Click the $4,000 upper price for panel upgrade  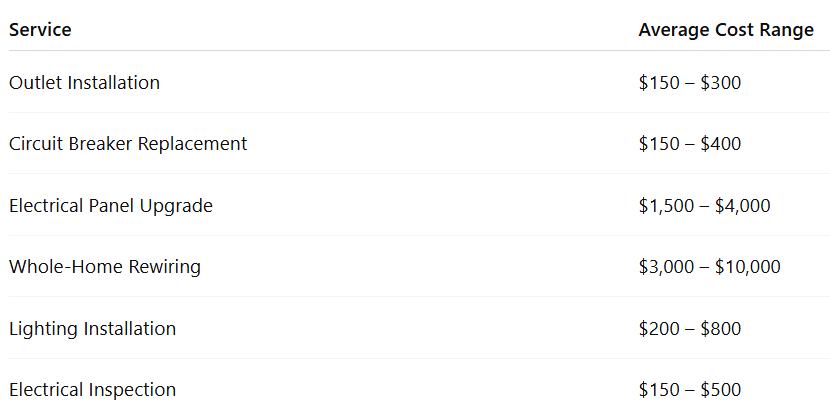pyautogui.click(x=742, y=206)
